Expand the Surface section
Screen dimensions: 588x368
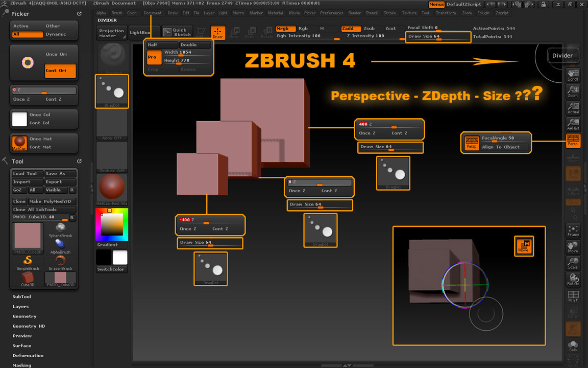coord(22,346)
